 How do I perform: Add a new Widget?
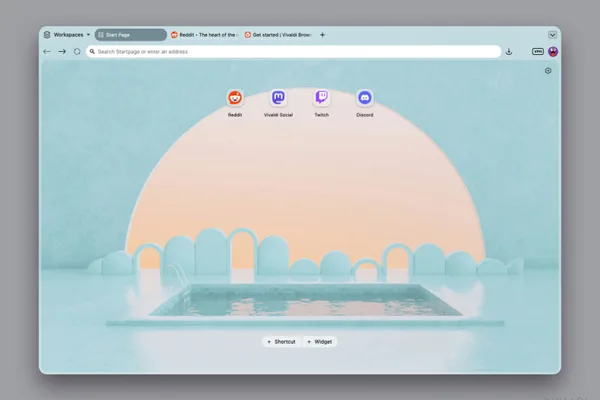(320, 342)
